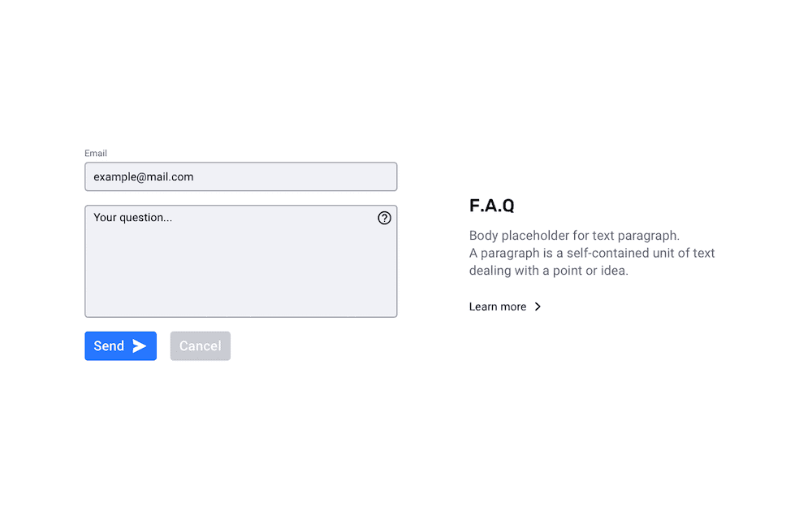Click the "Your question..." placeholder text
The width and height of the screenshot is (812, 508).
tap(132, 217)
